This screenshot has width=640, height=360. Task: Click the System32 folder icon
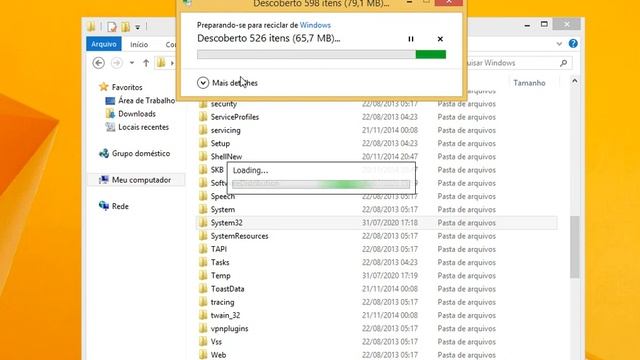(x=203, y=222)
